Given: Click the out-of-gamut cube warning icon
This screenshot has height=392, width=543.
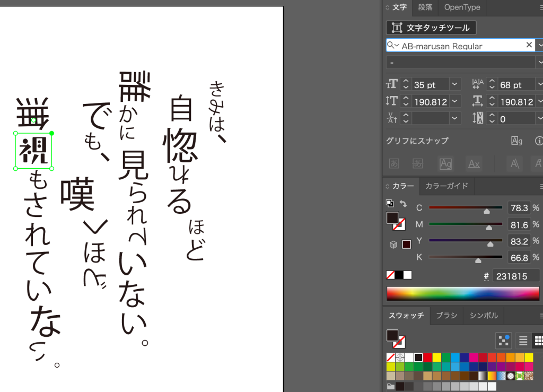Looking at the screenshot, I should click(x=393, y=245).
